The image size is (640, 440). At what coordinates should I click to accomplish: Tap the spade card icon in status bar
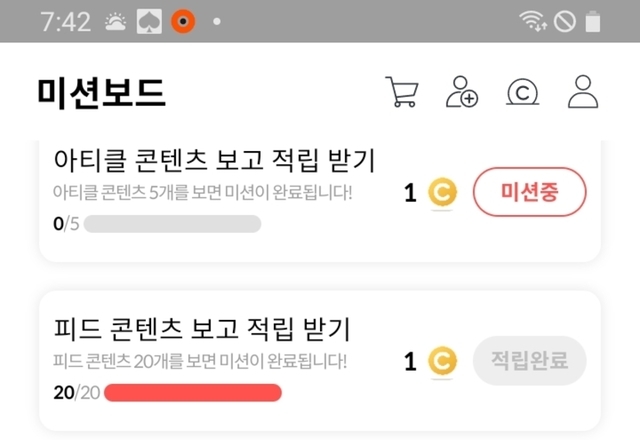tap(150, 21)
